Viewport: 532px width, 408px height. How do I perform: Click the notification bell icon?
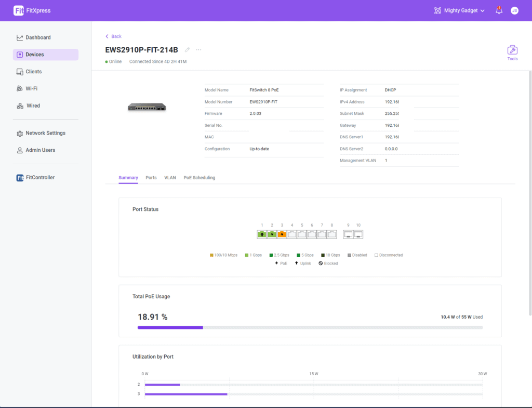499,10
